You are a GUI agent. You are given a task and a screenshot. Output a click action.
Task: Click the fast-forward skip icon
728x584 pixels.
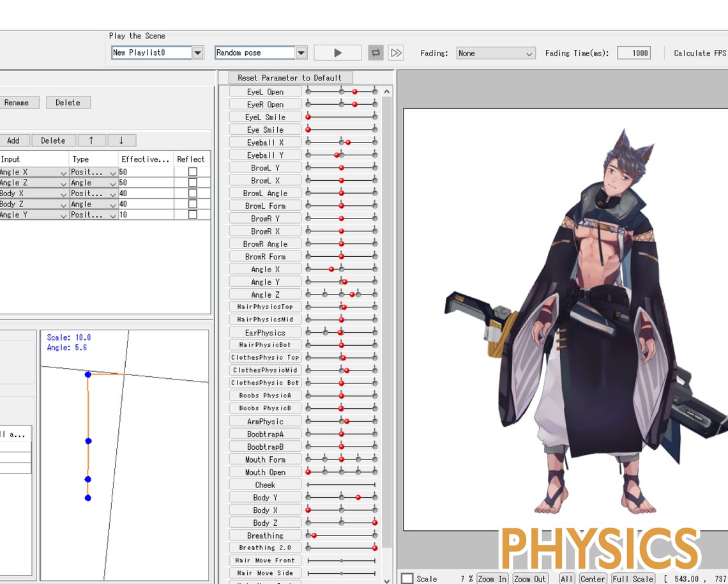[395, 52]
